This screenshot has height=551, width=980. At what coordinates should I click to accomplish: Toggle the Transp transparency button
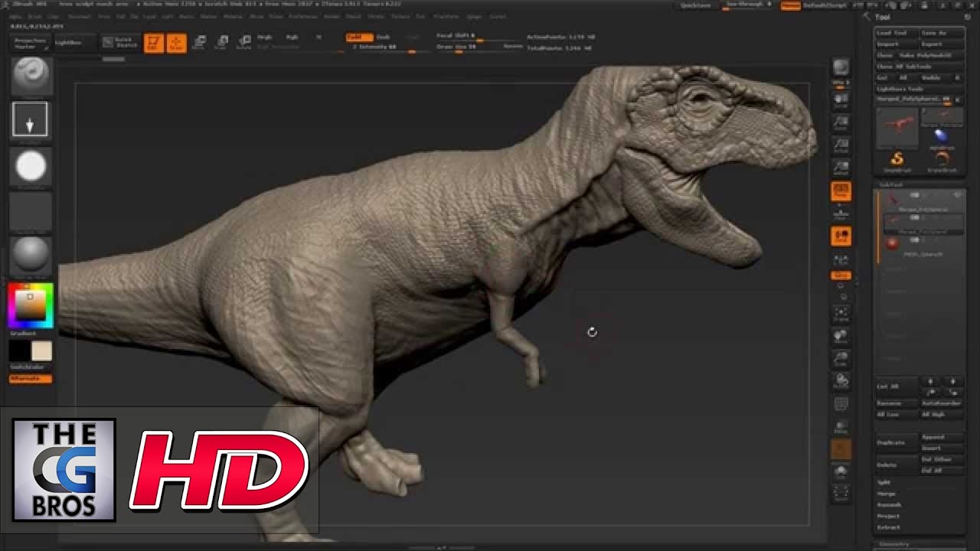click(841, 427)
